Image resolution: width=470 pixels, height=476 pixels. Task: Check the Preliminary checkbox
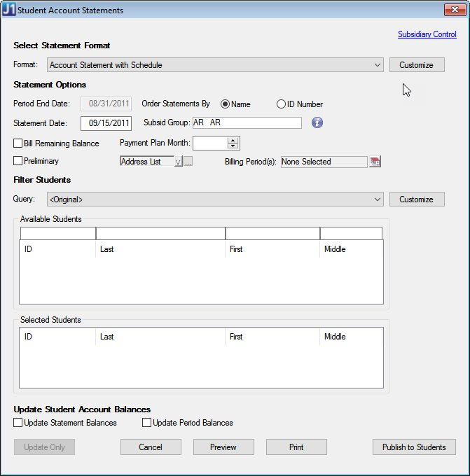18,161
